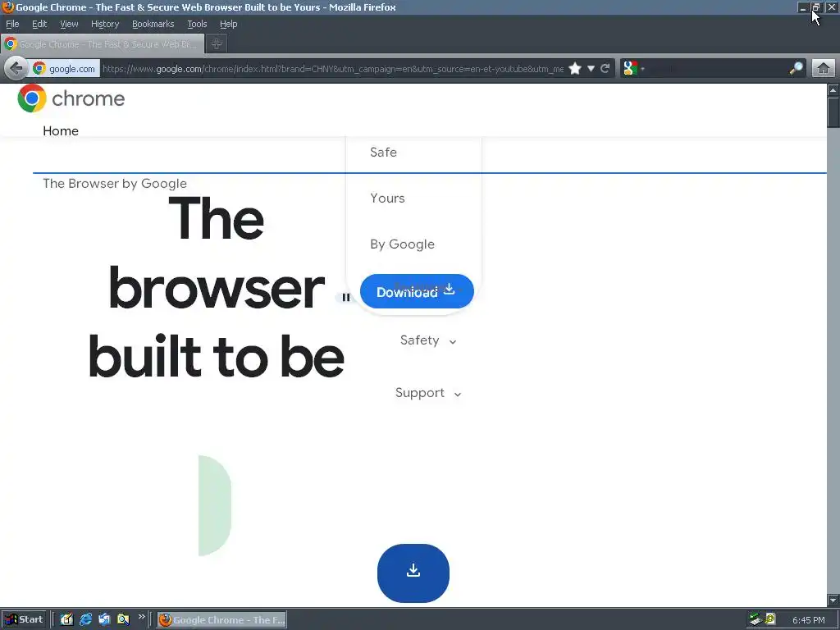Open the View menu
The width and height of the screenshot is (840, 630).
click(69, 24)
